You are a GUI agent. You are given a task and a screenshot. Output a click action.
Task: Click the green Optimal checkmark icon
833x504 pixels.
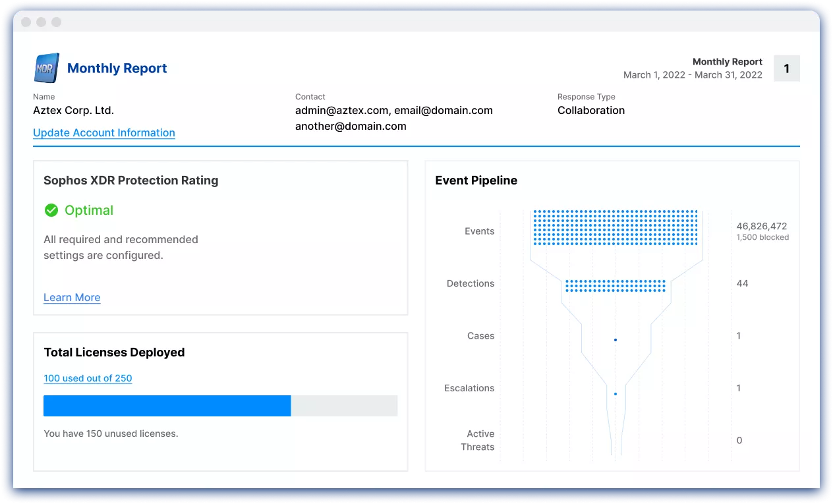click(51, 210)
